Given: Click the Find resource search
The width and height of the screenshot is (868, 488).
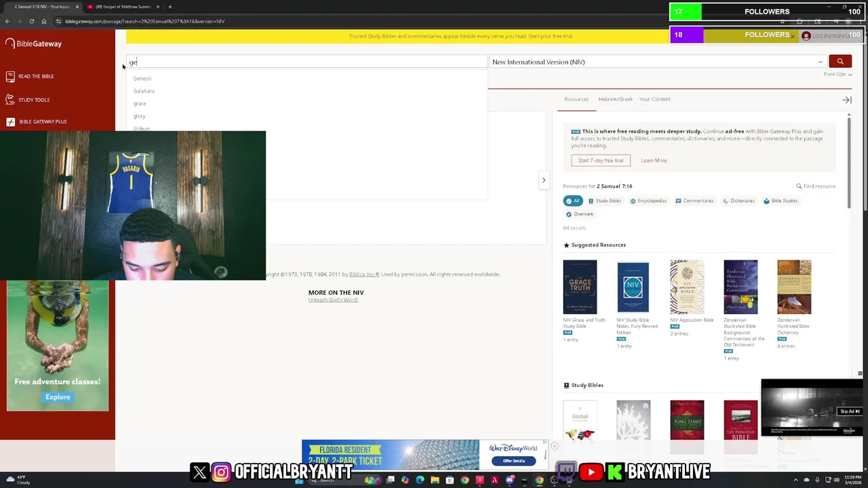Looking at the screenshot, I should pyautogui.click(x=816, y=186).
